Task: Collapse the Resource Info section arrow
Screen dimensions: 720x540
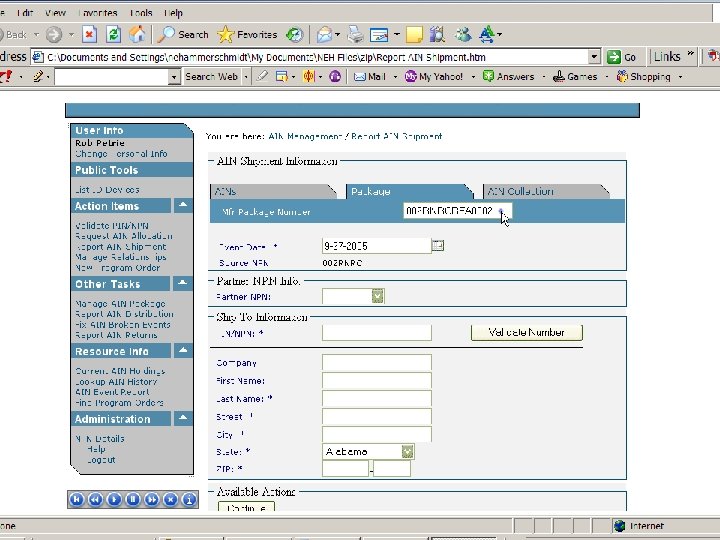Action: 183,351
